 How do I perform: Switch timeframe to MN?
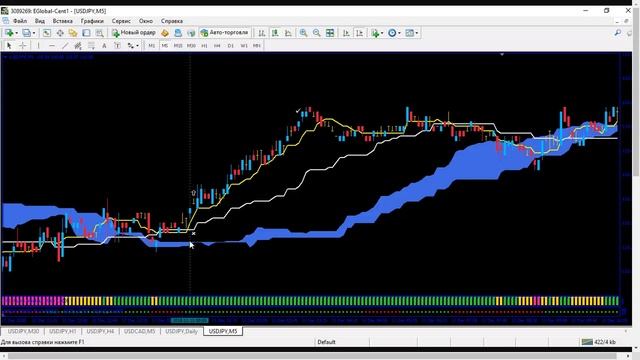pyautogui.click(x=257, y=46)
